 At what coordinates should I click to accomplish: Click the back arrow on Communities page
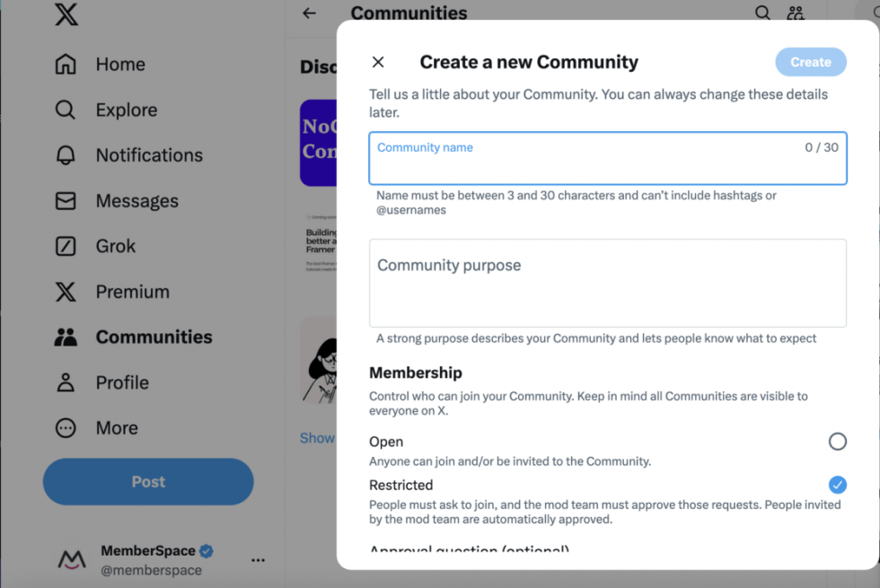tap(309, 13)
